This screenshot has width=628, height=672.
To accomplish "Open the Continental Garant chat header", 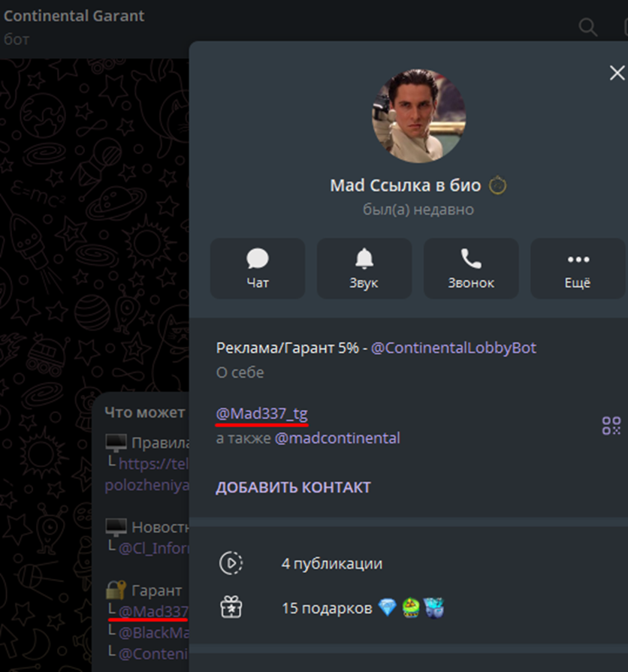I will coord(74,16).
